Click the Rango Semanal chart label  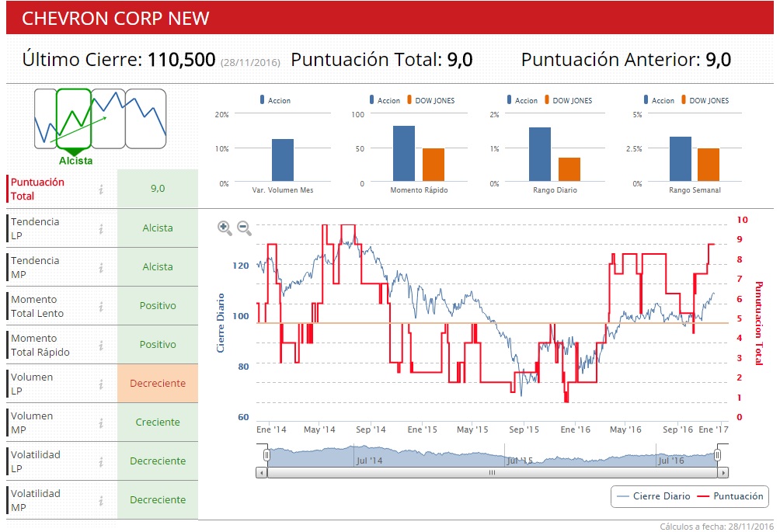pyautogui.click(x=695, y=190)
